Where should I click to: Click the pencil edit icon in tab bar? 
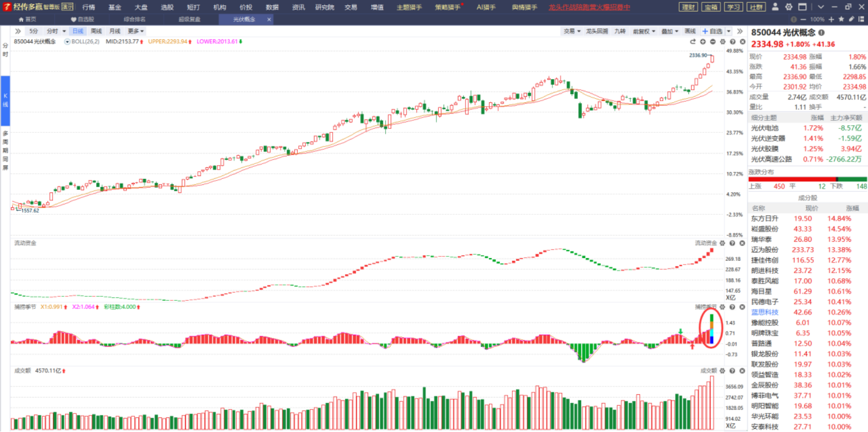851,19
